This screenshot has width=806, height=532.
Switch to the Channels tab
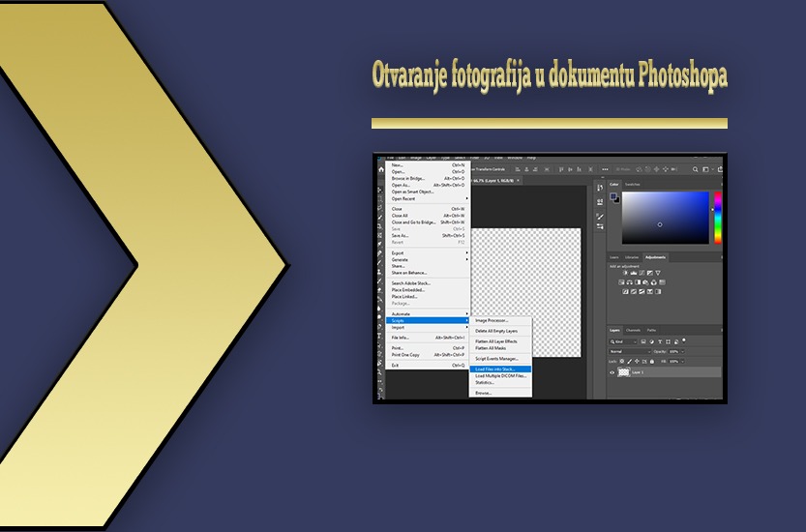pos(633,330)
